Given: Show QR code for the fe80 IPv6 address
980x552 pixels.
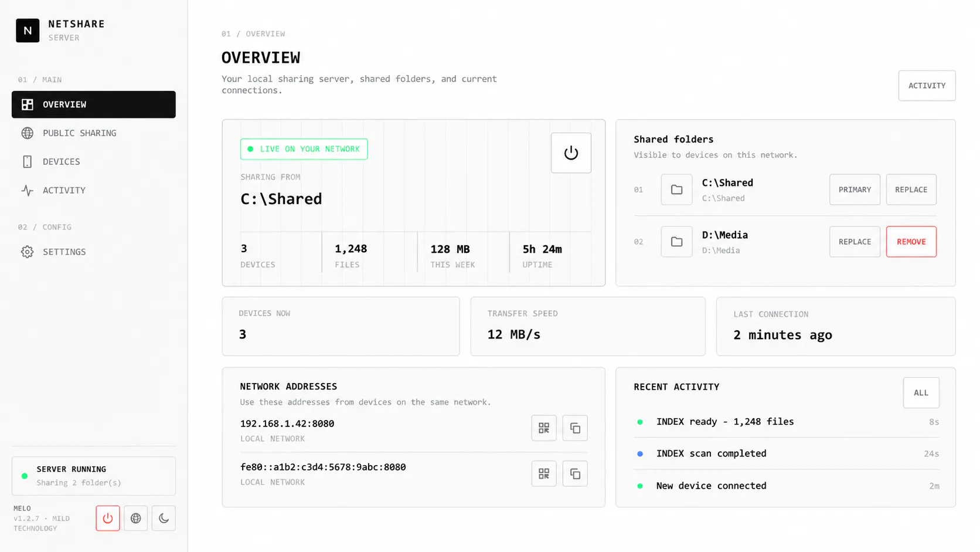Looking at the screenshot, I should (544, 473).
